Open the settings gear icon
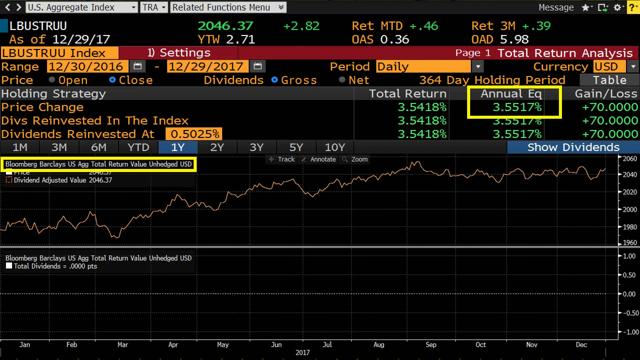Image resolution: width=640 pixels, height=360 pixels. point(618,7)
